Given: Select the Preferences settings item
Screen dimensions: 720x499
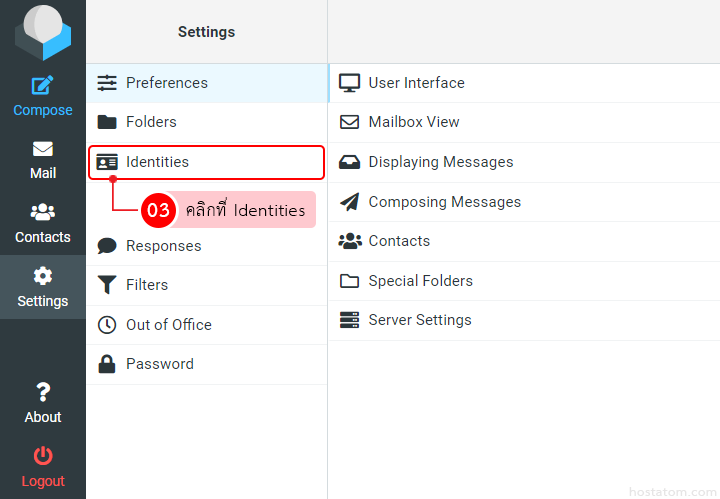Looking at the screenshot, I should coord(166,83).
